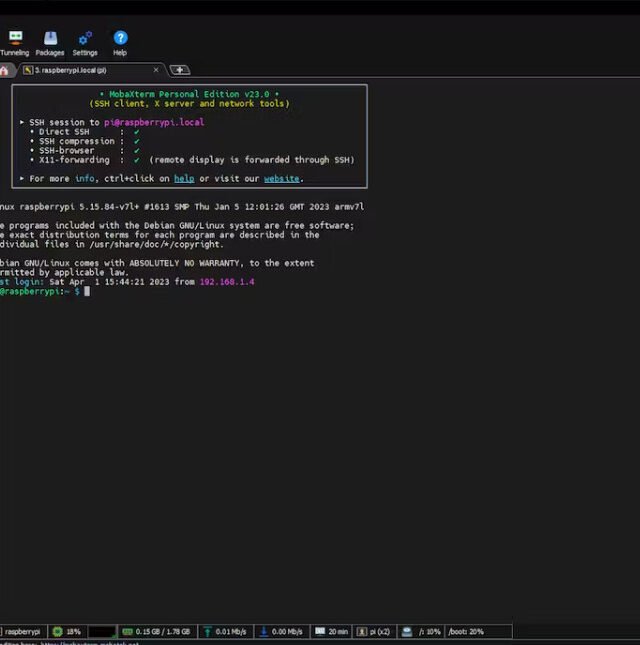Click the download speed indicator
Image resolution: width=640 pixels, height=645 pixels.
280,632
